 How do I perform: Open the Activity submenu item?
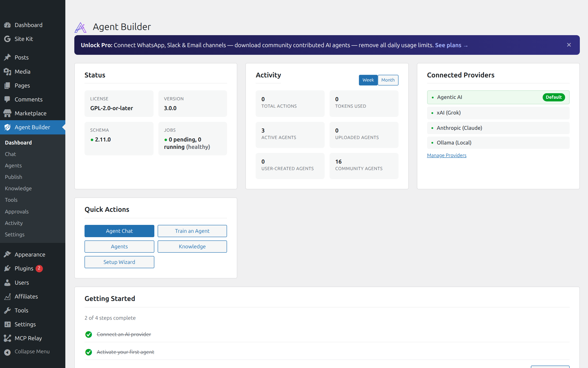click(x=14, y=223)
